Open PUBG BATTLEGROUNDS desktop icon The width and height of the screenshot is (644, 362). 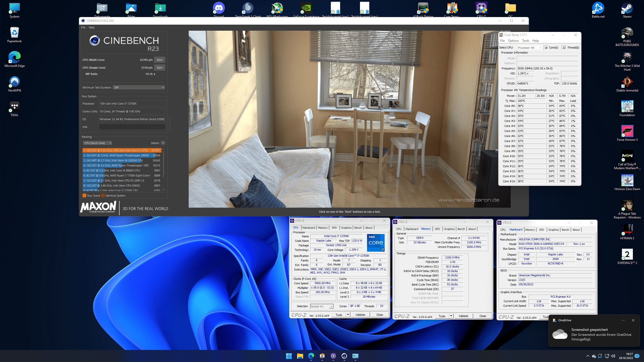click(x=627, y=37)
